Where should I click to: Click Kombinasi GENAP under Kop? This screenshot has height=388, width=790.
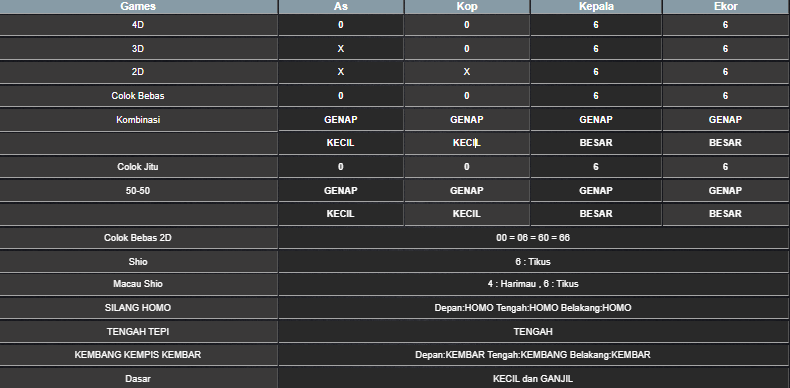click(467, 119)
